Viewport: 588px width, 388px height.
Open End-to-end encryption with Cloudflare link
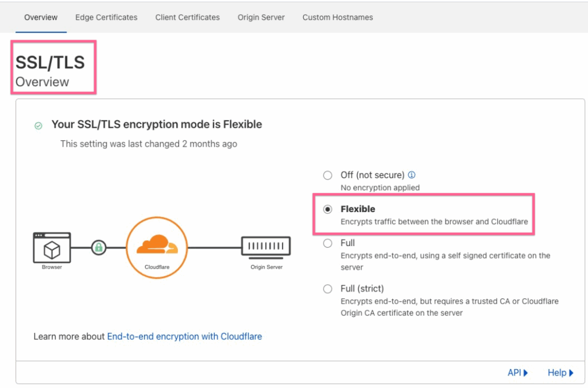(x=184, y=336)
